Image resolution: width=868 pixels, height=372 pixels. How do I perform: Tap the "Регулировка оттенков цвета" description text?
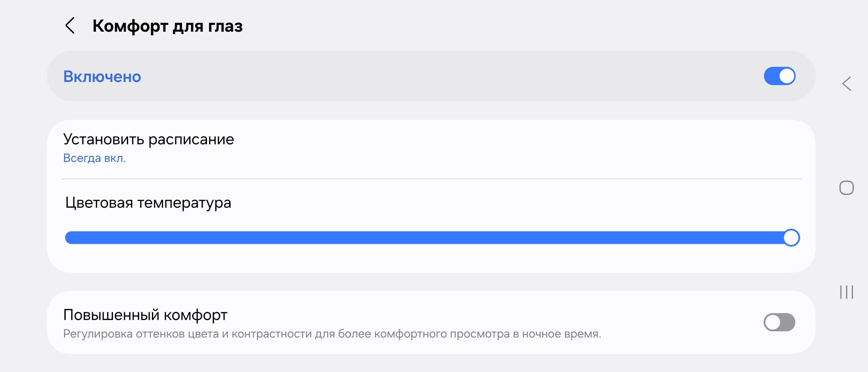(x=332, y=334)
